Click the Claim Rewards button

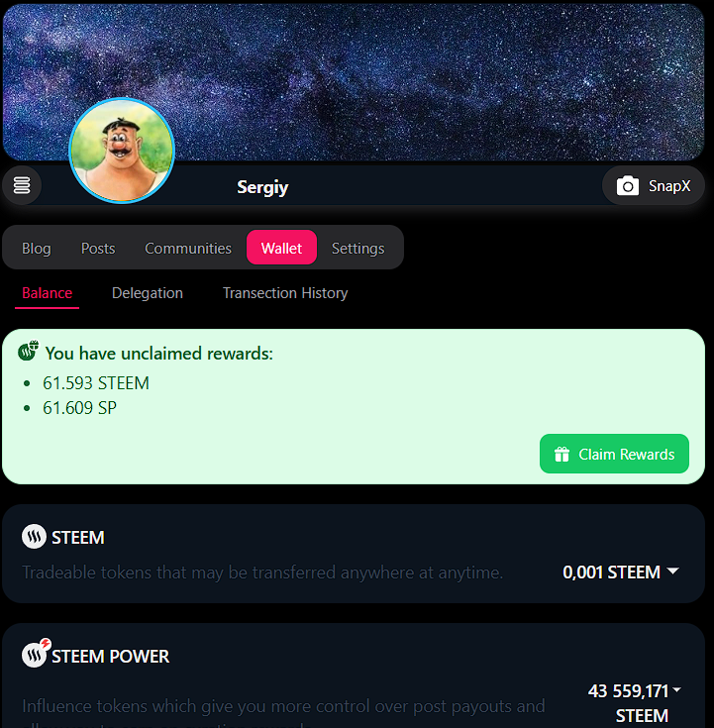(x=614, y=454)
